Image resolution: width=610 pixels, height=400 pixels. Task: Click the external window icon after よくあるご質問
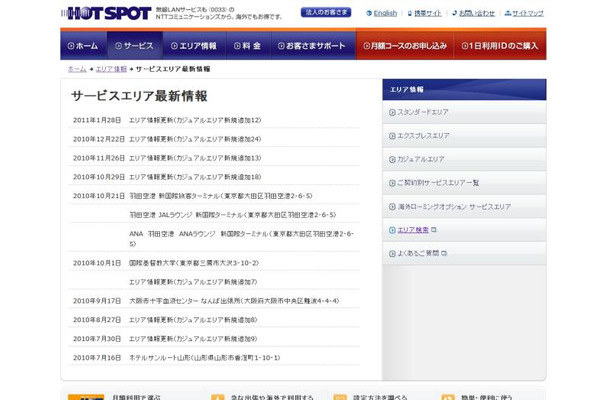[444, 254]
